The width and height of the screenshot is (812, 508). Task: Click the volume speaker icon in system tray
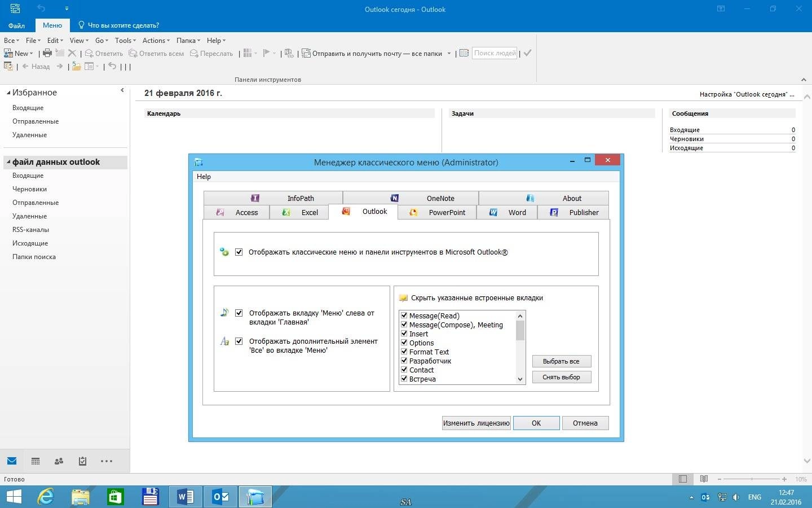(x=736, y=497)
